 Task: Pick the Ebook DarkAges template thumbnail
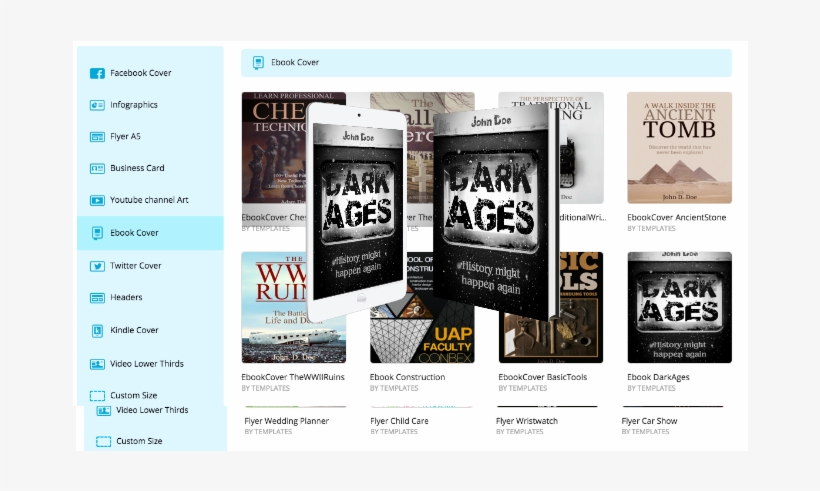679,307
